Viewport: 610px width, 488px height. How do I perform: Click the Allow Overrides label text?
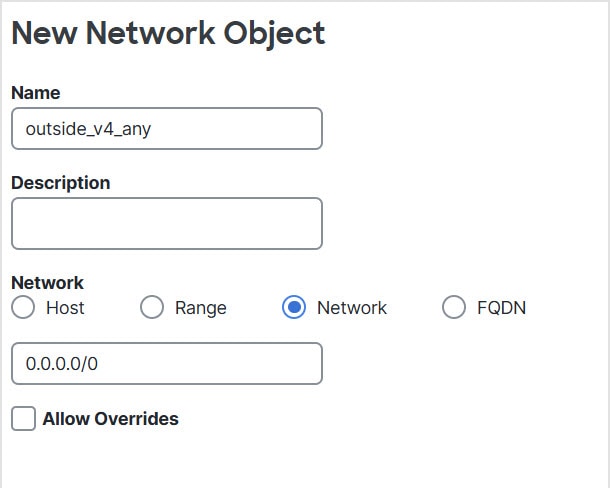coord(110,419)
